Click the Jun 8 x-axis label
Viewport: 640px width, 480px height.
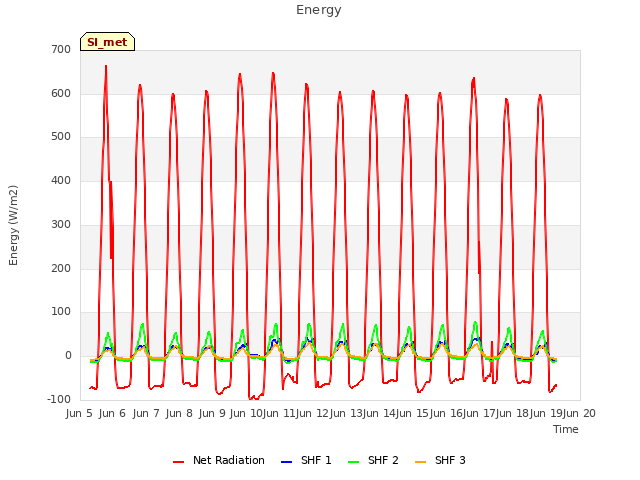tap(179, 413)
